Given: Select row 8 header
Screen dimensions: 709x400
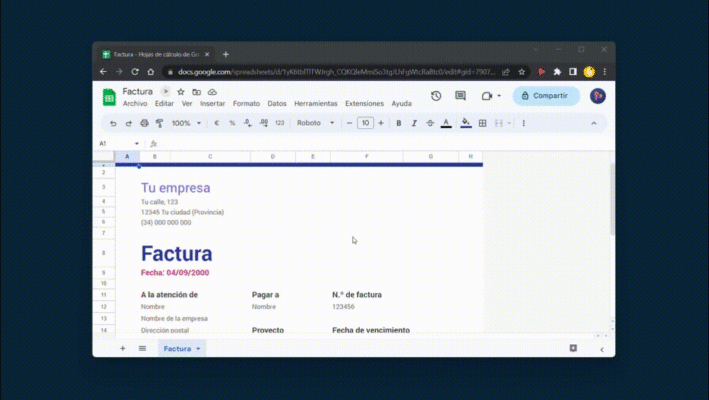Looking at the screenshot, I should point(104,253).
